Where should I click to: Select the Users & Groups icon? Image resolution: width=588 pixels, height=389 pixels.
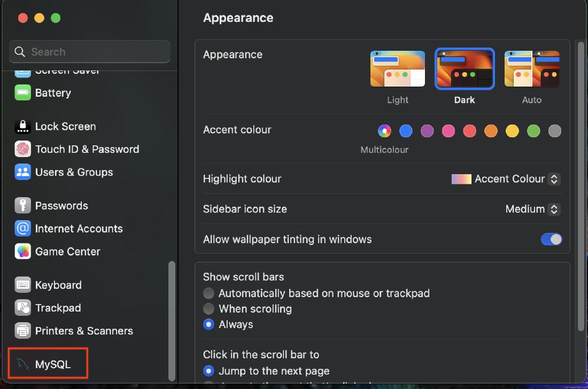coord(22,172)
